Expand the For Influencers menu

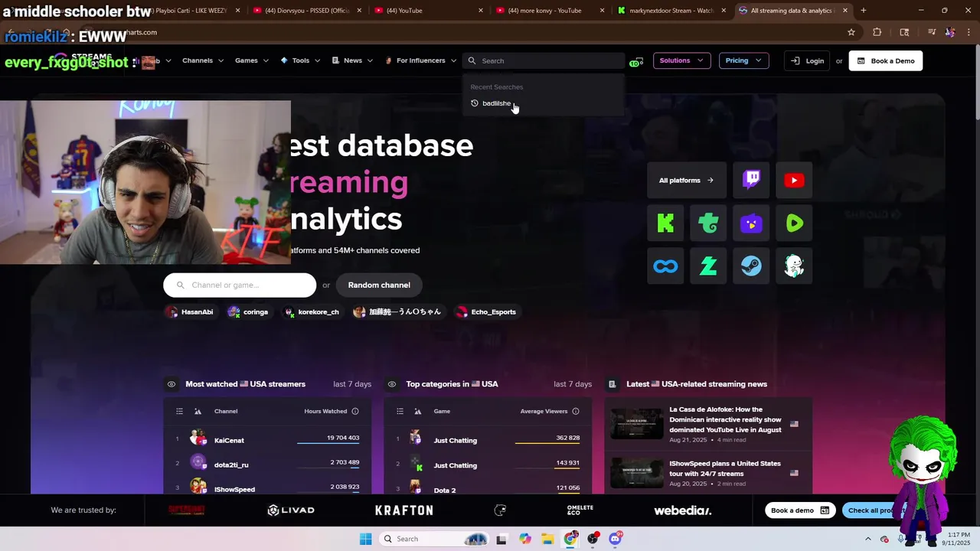tap(420, 60)
